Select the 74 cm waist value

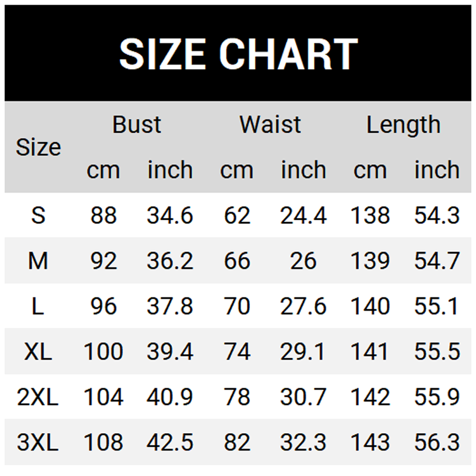tap(237, 352)
